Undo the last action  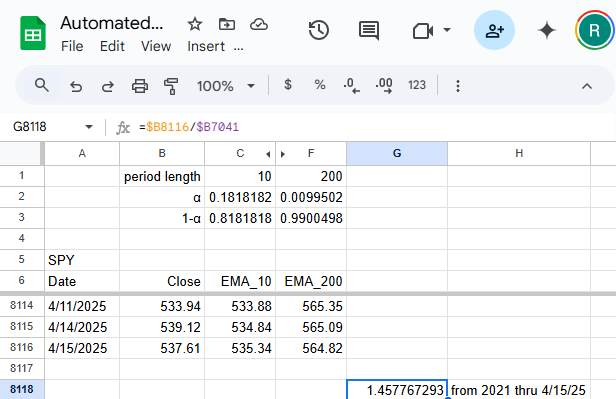tap(76, 86)
